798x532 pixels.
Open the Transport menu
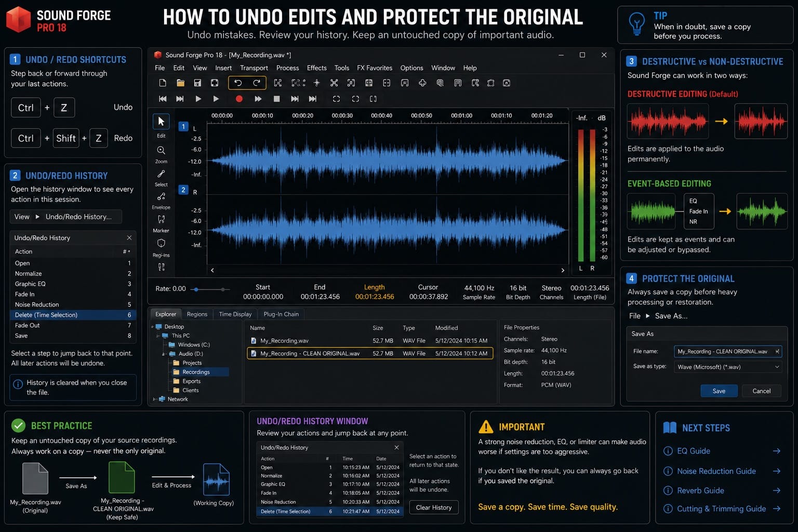pyautogui.click(x=254, y=68)
